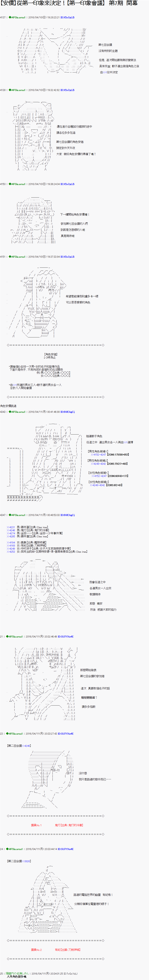This screenshot has width=149, height=980.
Task: Click the text 【角色安價】 in post 4151
Action: coord(51,354)
